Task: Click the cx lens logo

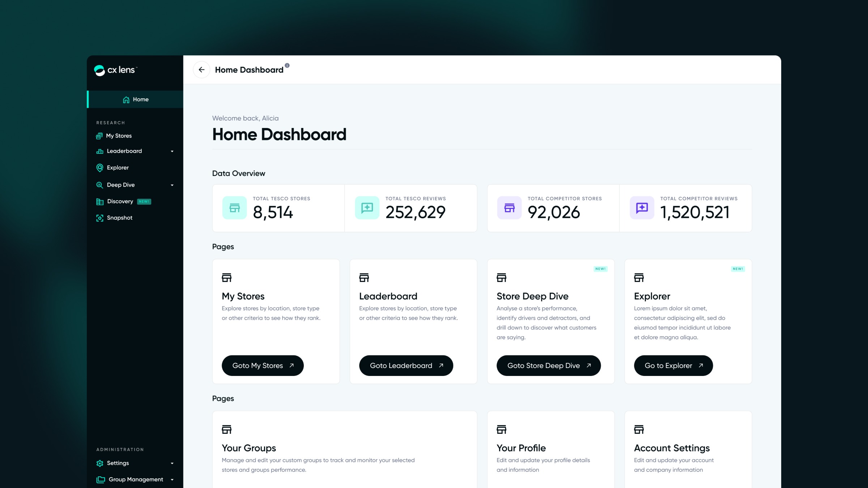Action: 115,70
